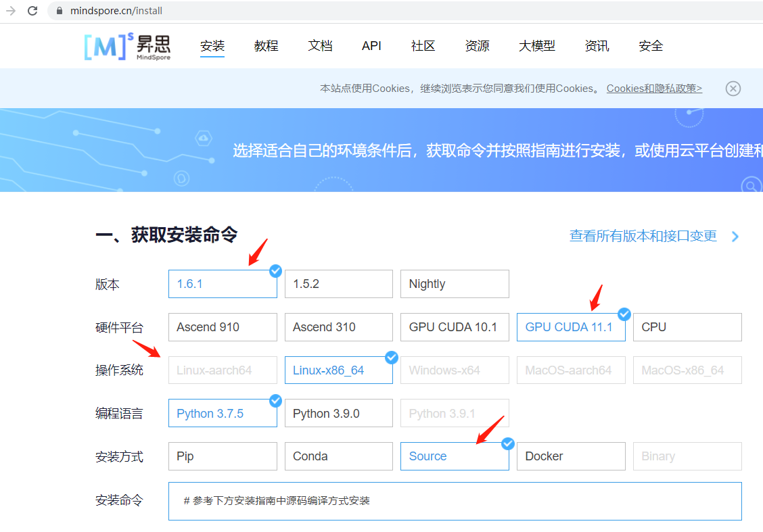Open the 安全 navigation tab
The width and height of the screenshot is (763, 532).
[651, 46]
